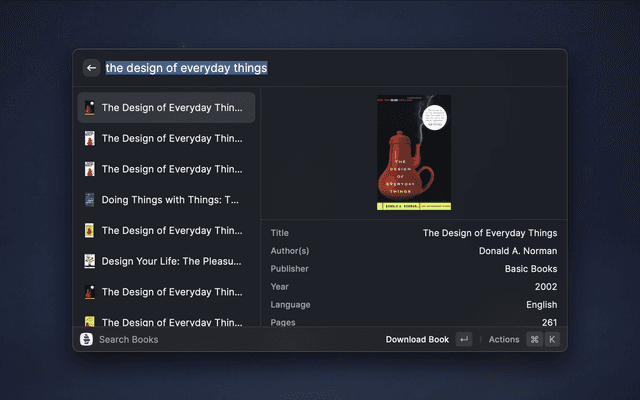The width and height of the screenshot is (640, 400).
Task: Click the cover icon of Doing Things with Things
Action: [89, 200]
